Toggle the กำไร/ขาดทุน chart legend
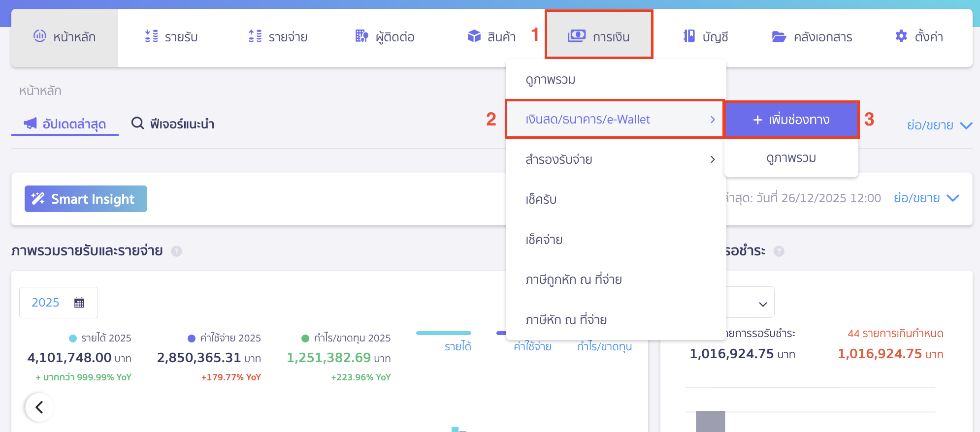 pyautogui.click(x=604, y=346)
